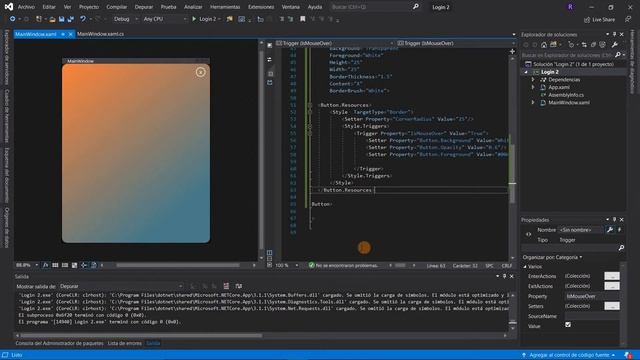
Task: Click the user account avatar icon
Action: pyautogui.click(x=570, y=7)
